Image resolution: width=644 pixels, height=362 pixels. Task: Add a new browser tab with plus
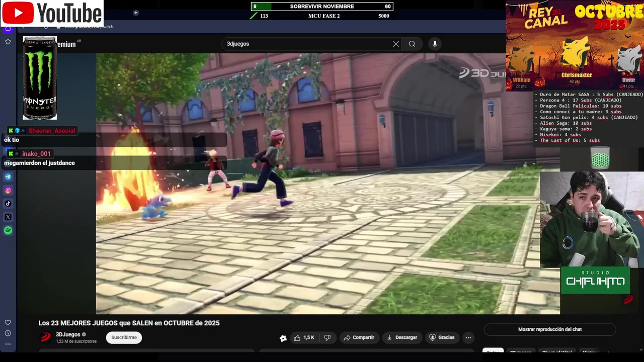136,13
